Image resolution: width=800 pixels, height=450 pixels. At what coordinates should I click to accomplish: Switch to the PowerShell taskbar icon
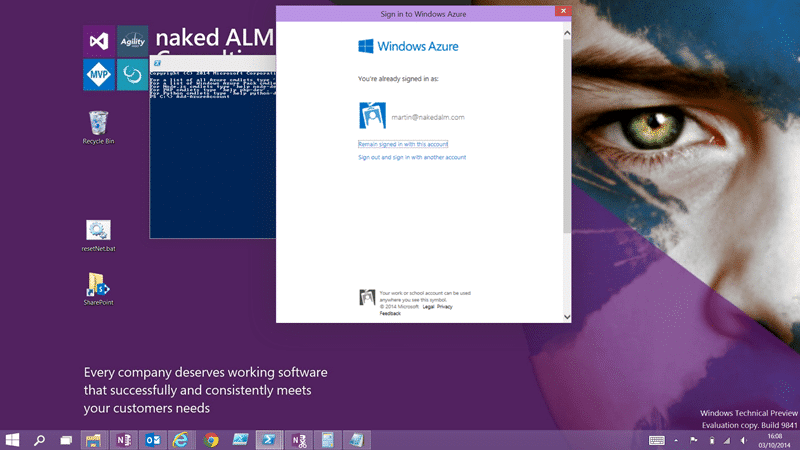point(269,440)
